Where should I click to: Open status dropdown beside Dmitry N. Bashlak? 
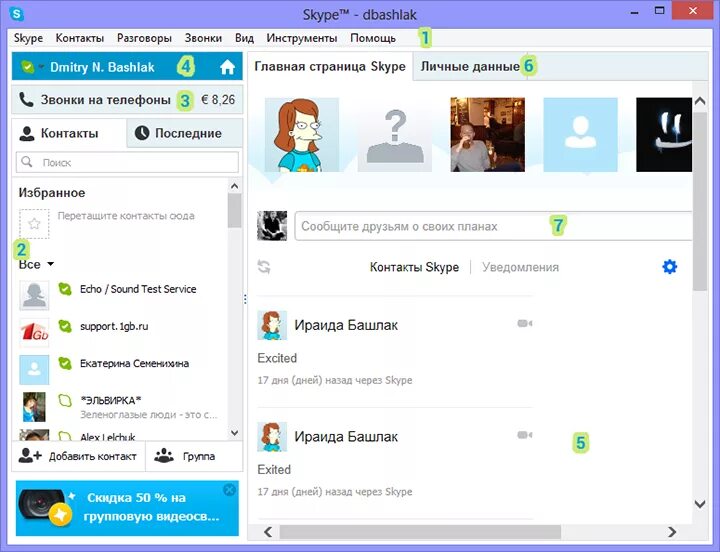tap(41, 67)
